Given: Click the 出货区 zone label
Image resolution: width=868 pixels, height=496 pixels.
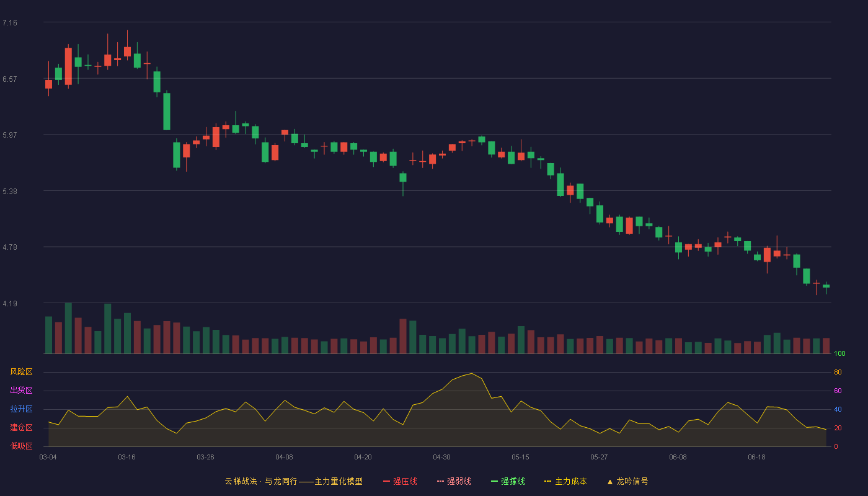Looking at the screenshot, I should click(x=21, y=391).
